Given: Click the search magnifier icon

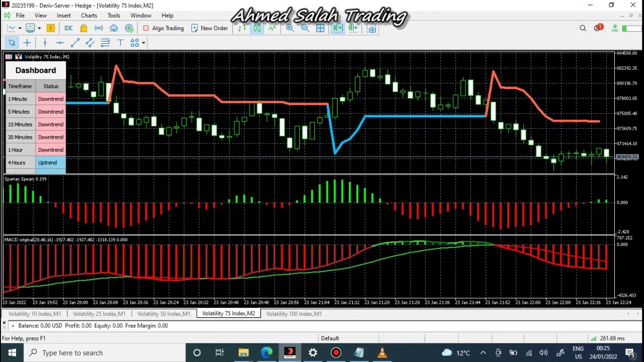Looking at the screenshot, I should [583, 28].
